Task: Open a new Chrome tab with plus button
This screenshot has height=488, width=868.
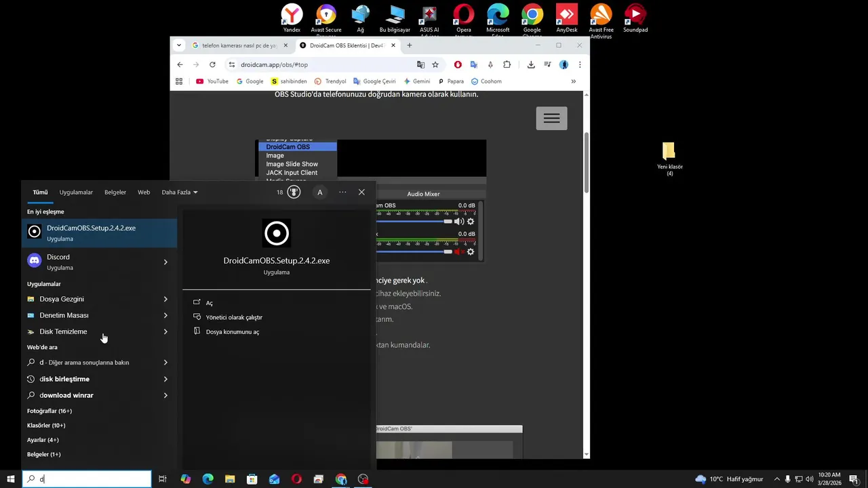Action: [x=409, y=45]
